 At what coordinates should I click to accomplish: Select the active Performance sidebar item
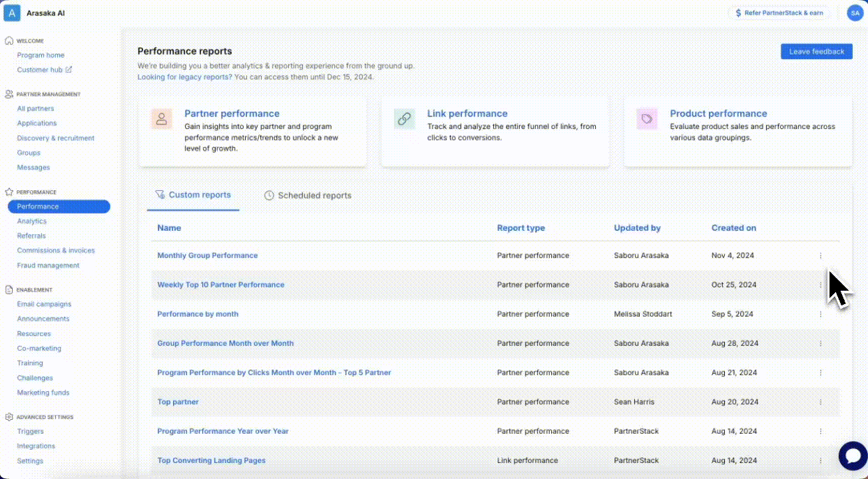coord(59,206)
